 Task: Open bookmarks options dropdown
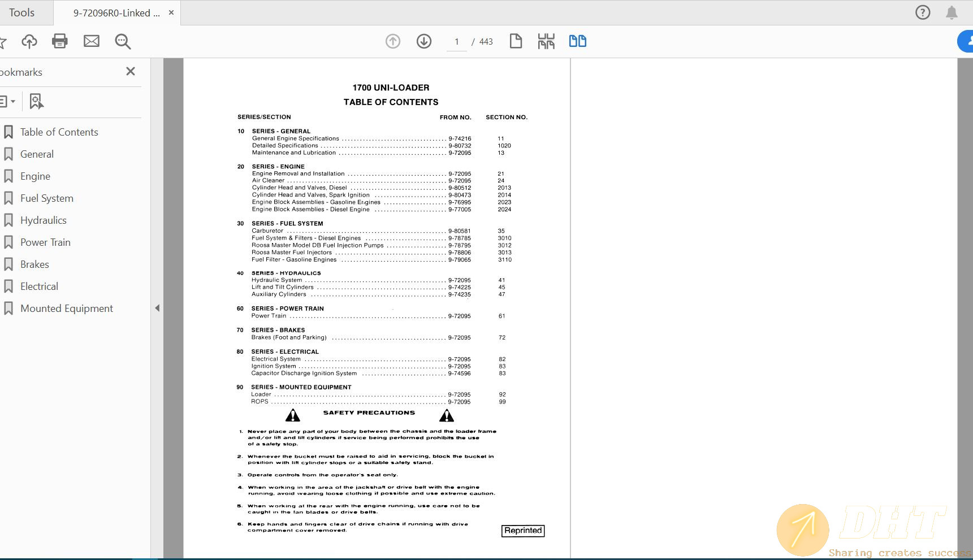point(7,101)
